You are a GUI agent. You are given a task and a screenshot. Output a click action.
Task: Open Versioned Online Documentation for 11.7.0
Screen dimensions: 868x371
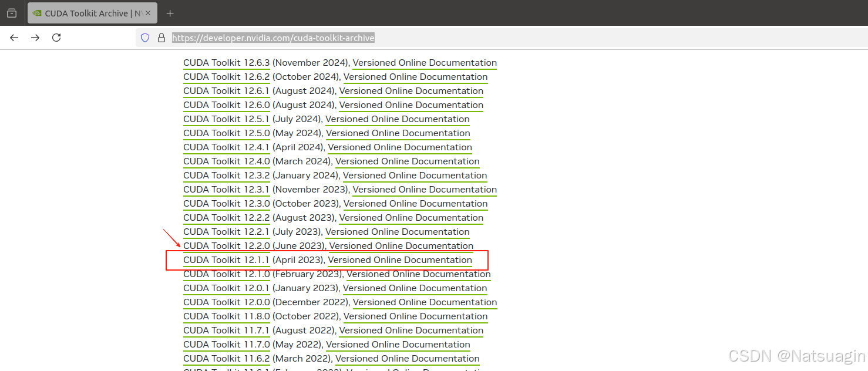click(398, 345)
